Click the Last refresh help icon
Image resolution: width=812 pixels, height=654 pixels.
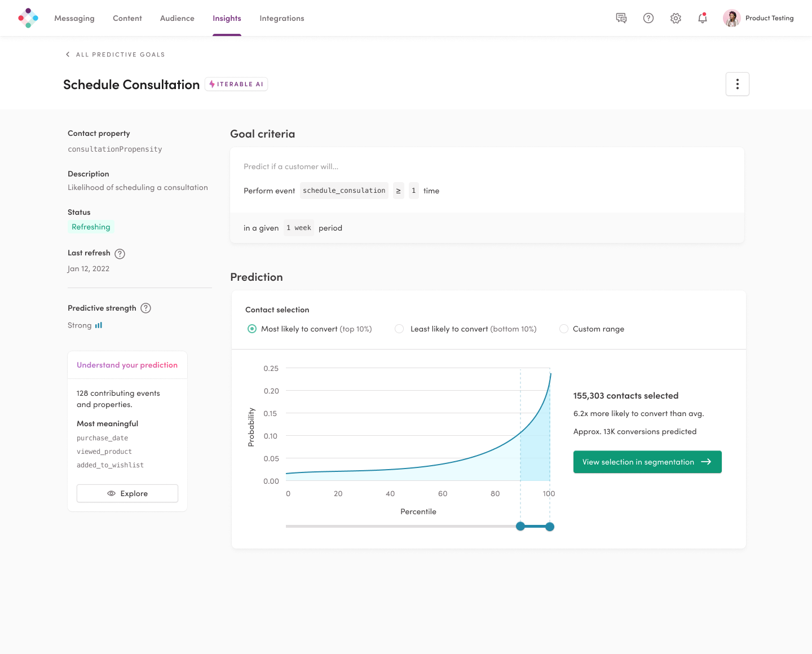coord(120,254)
